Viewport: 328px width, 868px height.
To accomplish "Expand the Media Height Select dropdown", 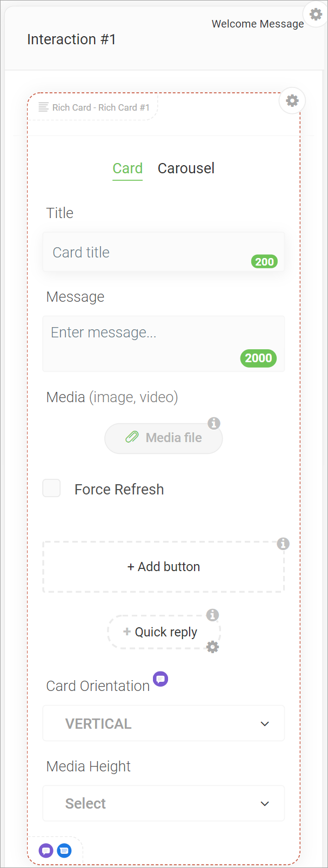I will (x=164, y=803).
